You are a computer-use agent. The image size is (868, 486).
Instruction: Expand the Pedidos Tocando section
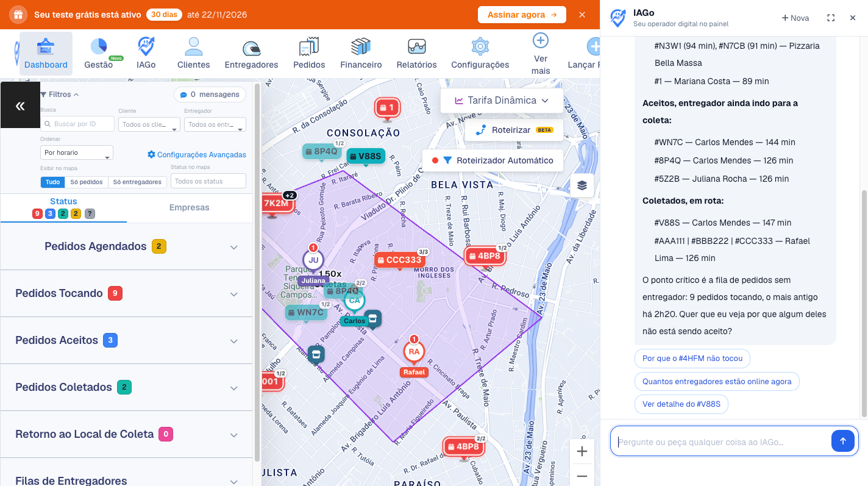[127, 293]
